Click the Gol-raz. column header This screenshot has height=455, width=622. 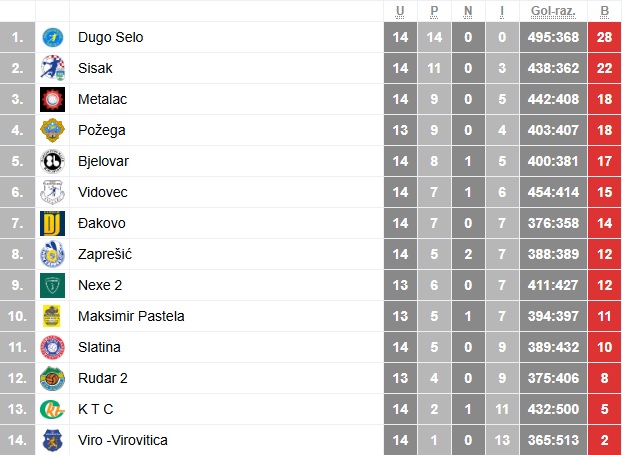(x=553, y=11)
